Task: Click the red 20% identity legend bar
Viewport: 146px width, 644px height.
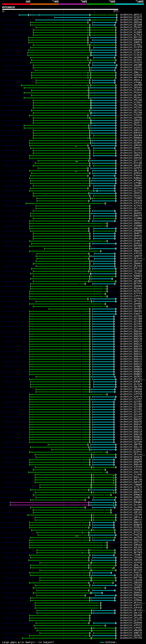Action: click(x=16, y=4)
